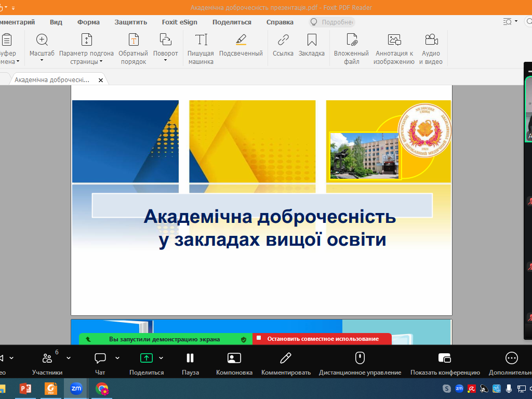Open the Защитить menu
The height and width of the screenshot is (399, 532).
point(130,22)
